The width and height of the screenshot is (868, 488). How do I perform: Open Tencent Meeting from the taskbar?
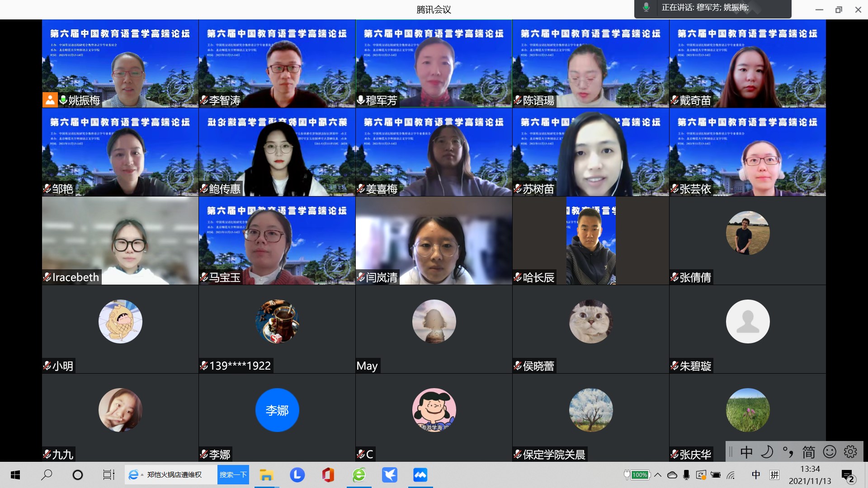(x=420, y=475)
